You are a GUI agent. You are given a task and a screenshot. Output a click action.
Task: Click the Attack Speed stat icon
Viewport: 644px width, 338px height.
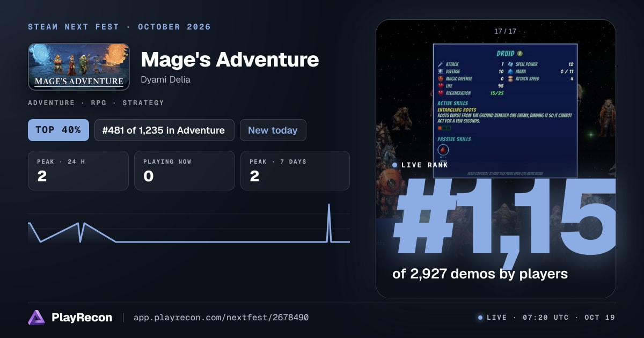(510, 79)
